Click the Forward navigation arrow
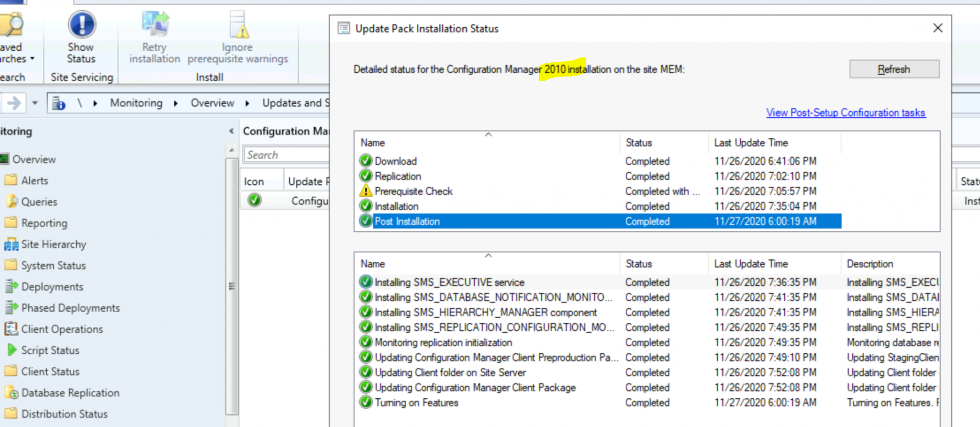This screenshot has height=427, width=980. 14,102
